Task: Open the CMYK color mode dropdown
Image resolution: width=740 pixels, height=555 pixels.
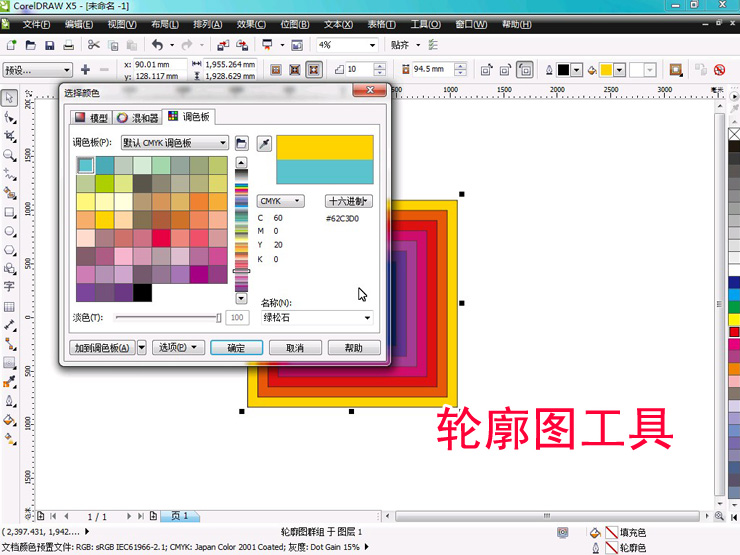Action: (x=280, y=201)
